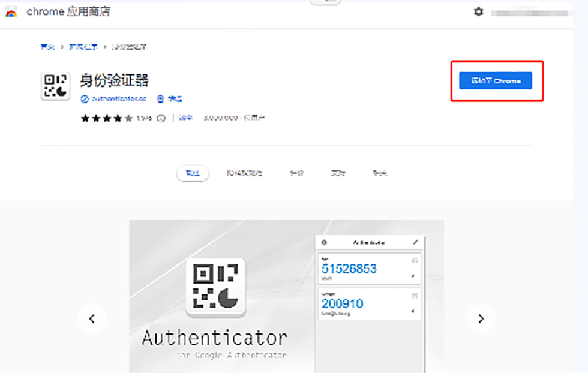Show the previous screenshot with the left arrow
588x373 pixels.
click(92, 318)
